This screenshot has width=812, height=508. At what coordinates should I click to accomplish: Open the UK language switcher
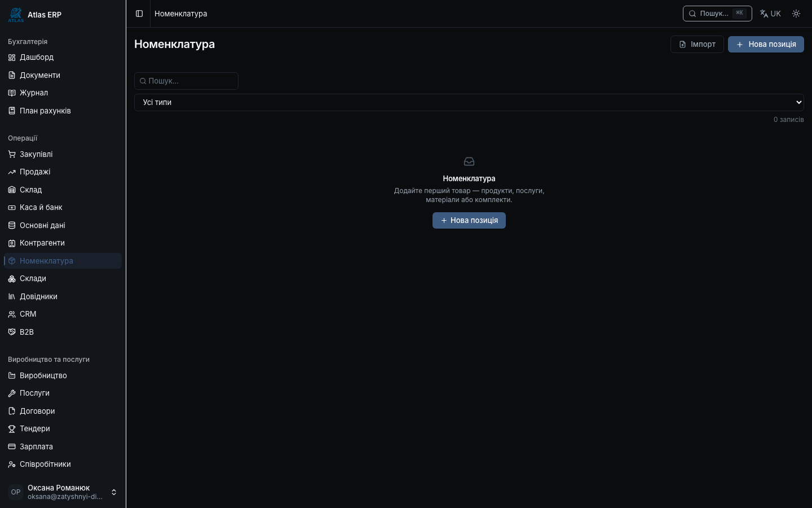[x=770, y=14]
